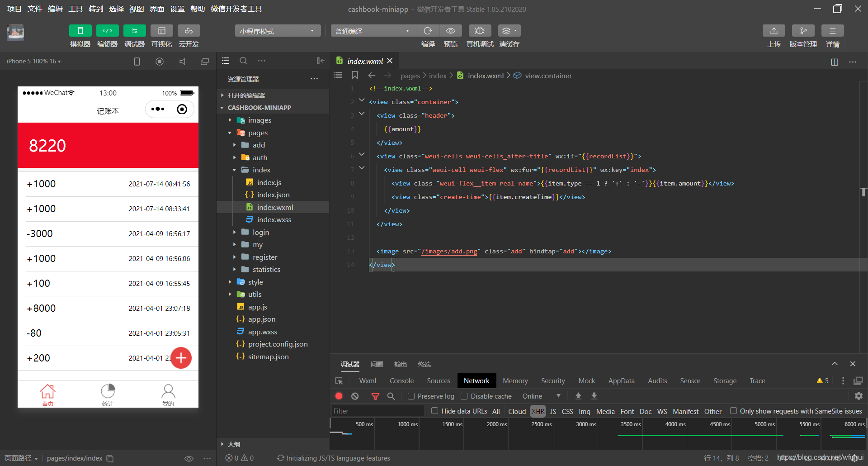This screenshot has height=466, width=868.
Task: Click the Compile refresh icon
Action: click(428, 31)
